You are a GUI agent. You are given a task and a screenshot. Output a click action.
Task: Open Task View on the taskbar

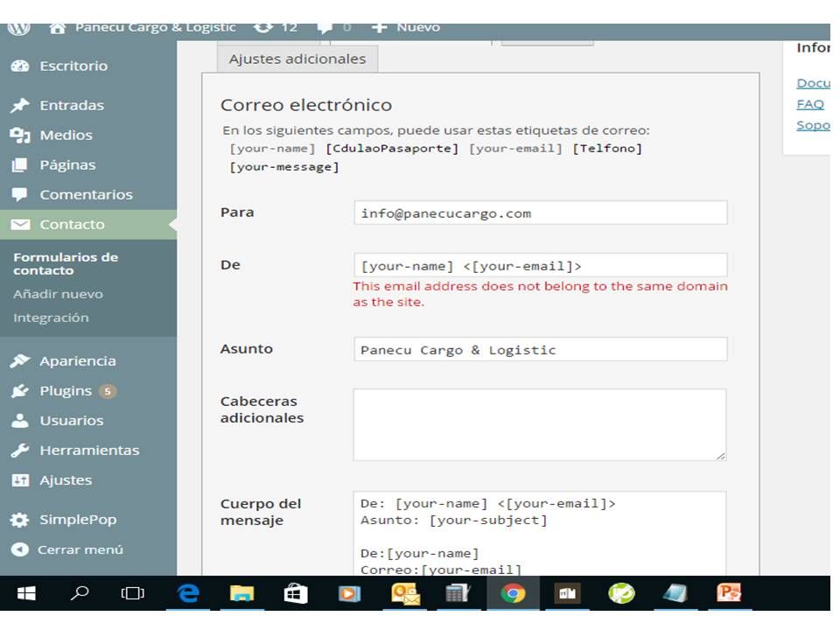coord(132,593)
